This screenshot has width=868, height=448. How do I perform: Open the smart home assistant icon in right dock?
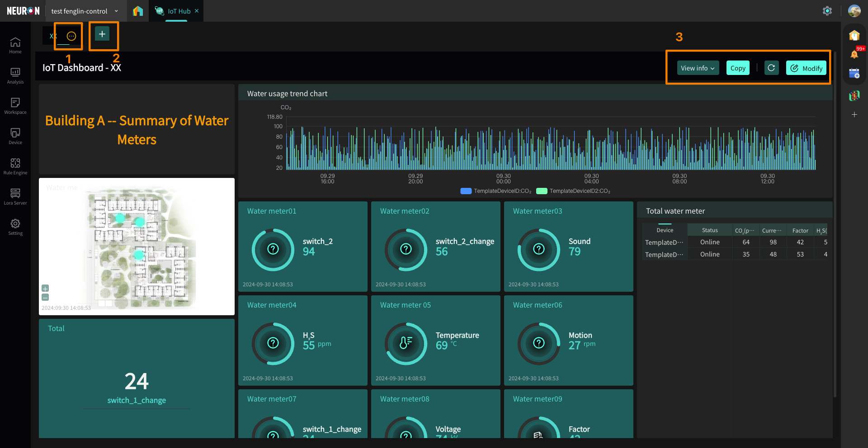click(x=854, y=35)
